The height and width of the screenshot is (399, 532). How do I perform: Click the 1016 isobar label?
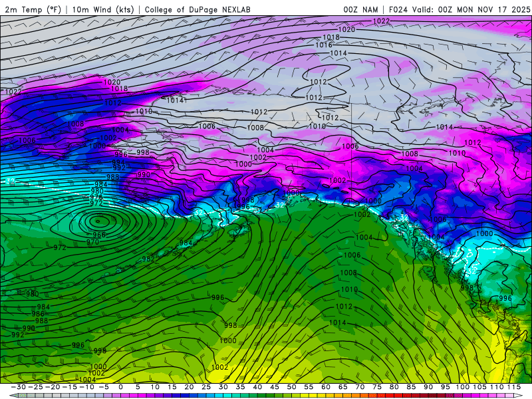[x=324, y=45]
